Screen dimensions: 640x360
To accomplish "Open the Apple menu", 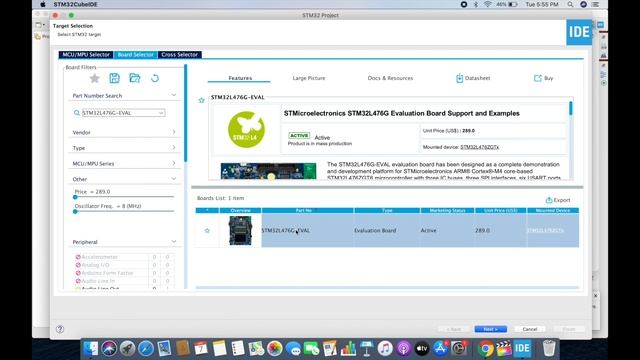I will tap(43, 4).
